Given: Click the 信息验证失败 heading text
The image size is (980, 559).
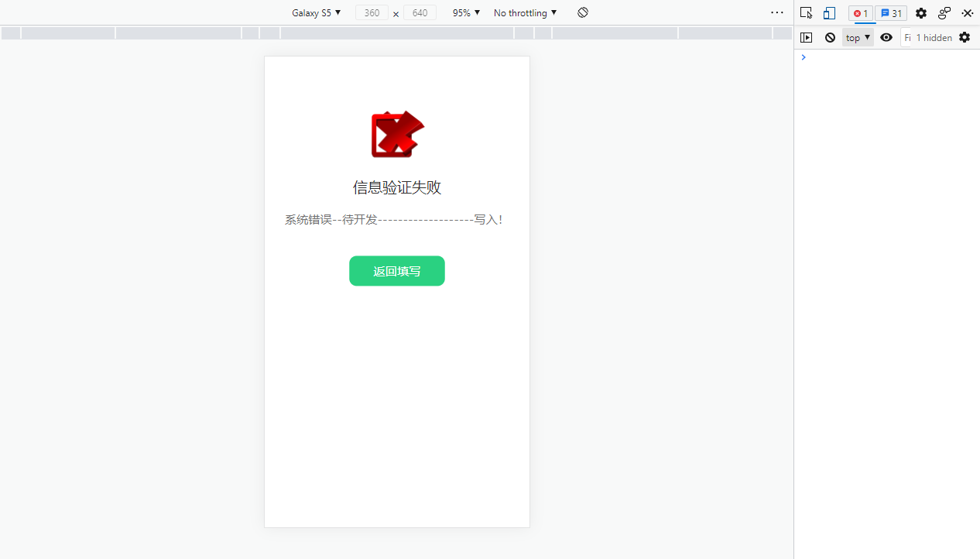Looking at the screenshot, I should [397, 187].
